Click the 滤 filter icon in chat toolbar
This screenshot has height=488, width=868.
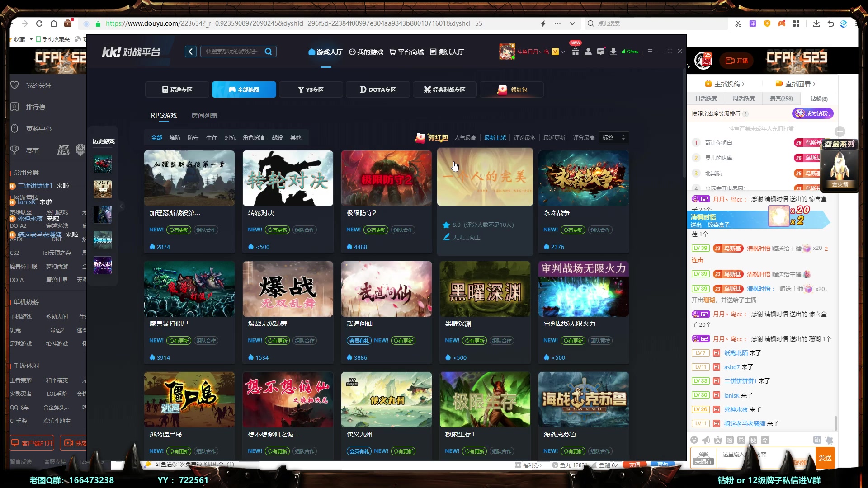pos(817,440)
